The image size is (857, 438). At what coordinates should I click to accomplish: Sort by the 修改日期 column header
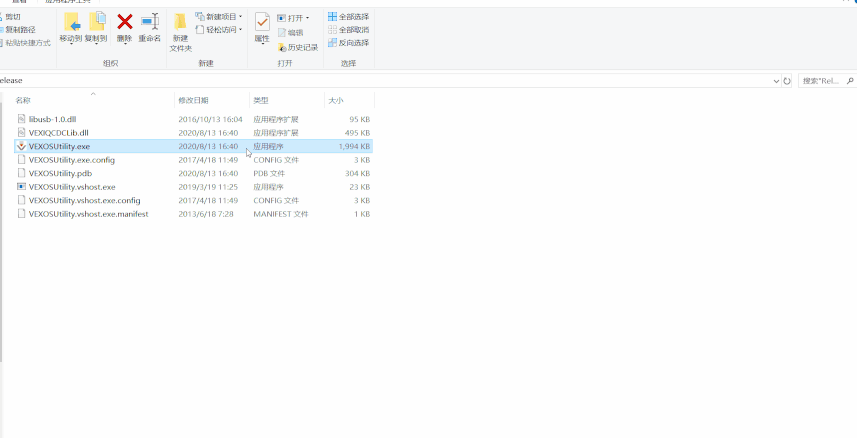tap(212, 100)
